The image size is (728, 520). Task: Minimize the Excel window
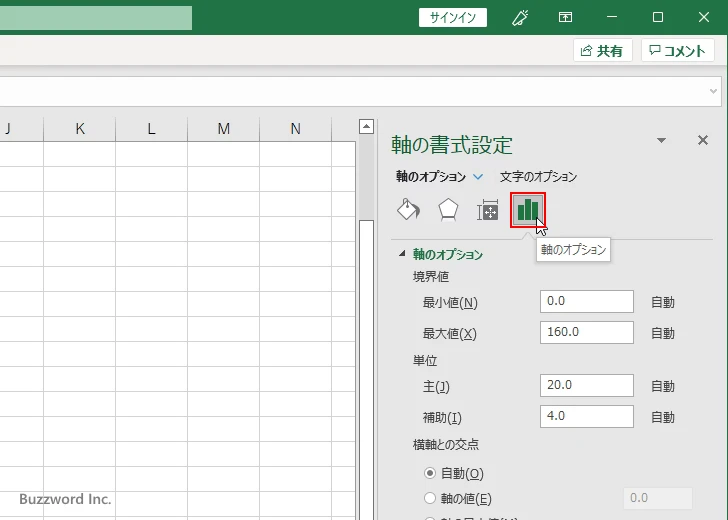pyautogui.click(x=612, y=18)
